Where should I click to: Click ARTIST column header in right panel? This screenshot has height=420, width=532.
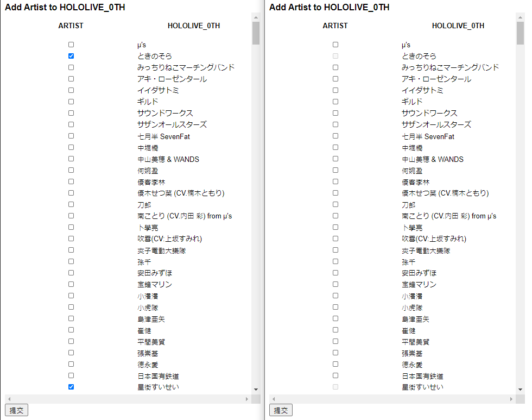tap(335, 26)
